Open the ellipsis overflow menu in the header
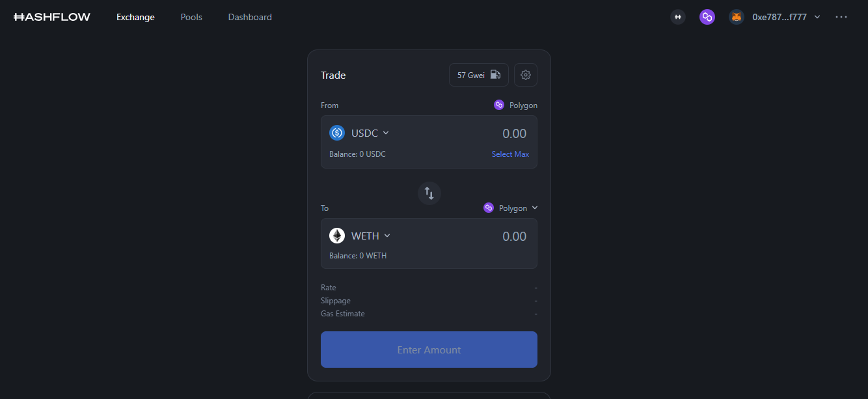868x399 pixels. click(841, 17)
